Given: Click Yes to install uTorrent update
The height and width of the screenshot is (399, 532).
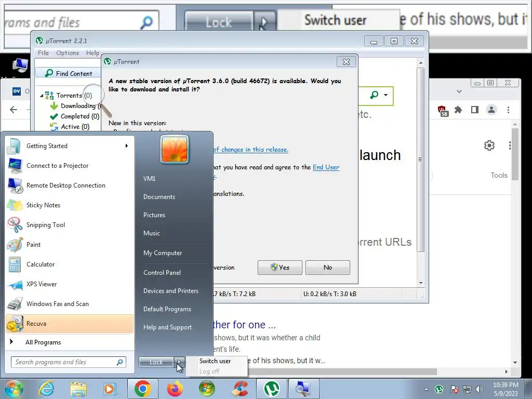Looking at the screenshot, I should [280, 268].
